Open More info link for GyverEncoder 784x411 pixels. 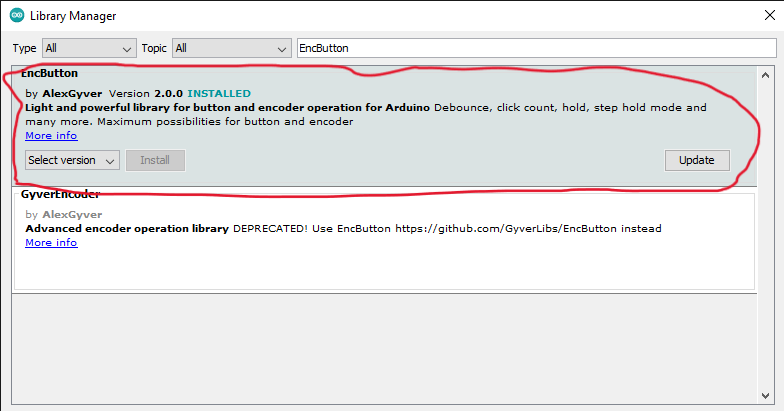coord(51,242)
